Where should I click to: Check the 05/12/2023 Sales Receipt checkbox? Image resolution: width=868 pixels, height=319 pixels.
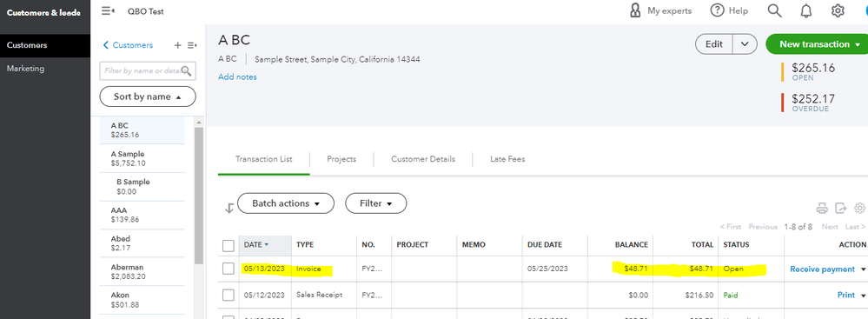[228, 296]
